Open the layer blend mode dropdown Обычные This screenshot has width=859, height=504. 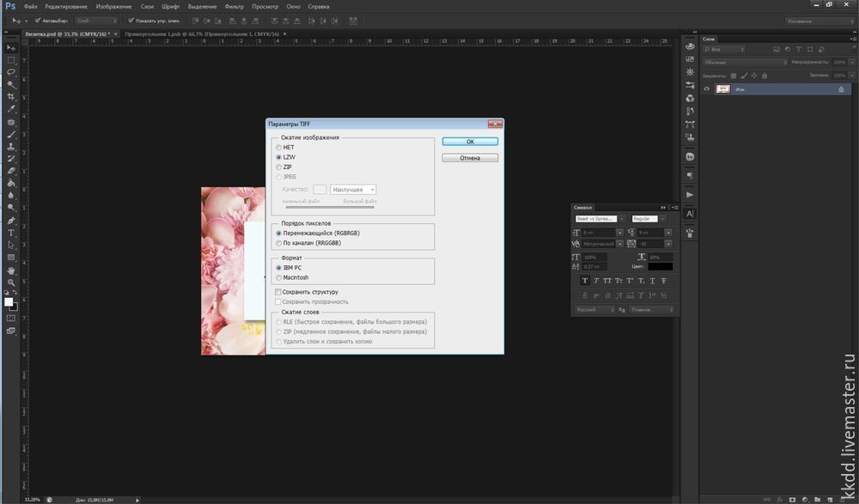(x=745, y=62)
